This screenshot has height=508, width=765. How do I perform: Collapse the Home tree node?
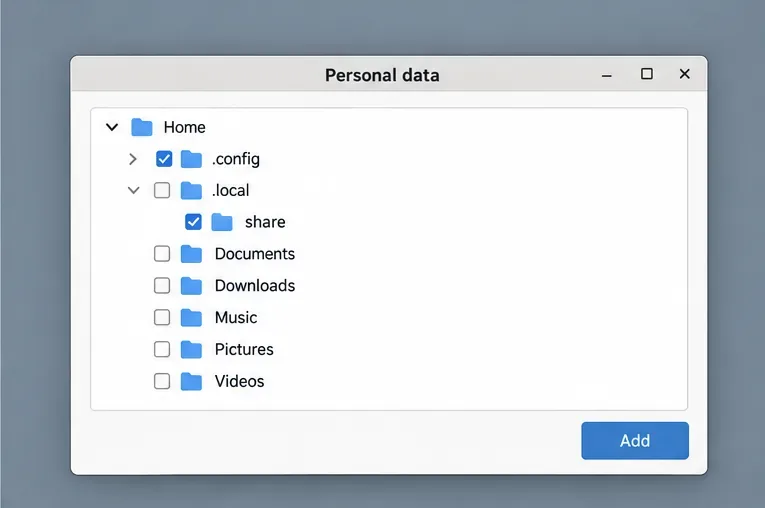112,127
